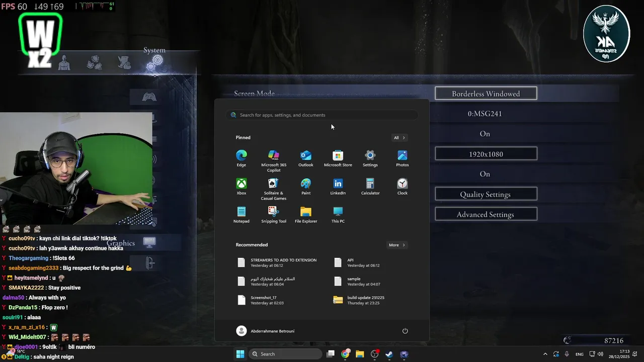The height and width of the screenshot is (362, 644).
Task: Click the power button in Start menu
Action: click(405, 331)
